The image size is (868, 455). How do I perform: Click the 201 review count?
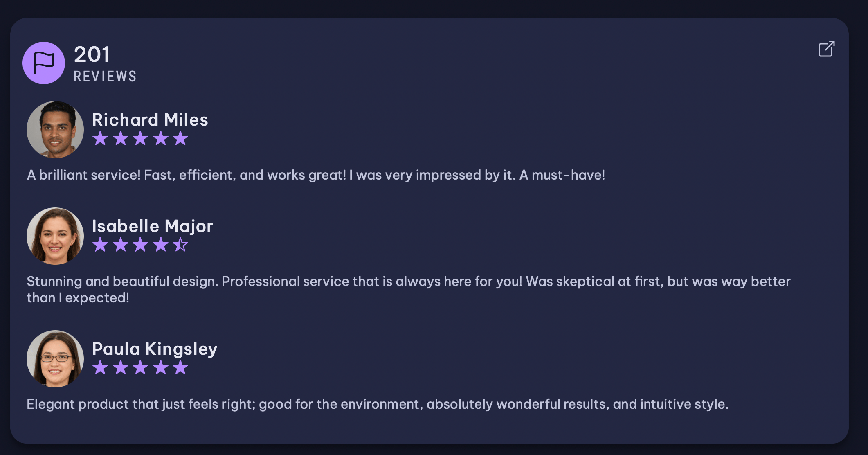92,54
